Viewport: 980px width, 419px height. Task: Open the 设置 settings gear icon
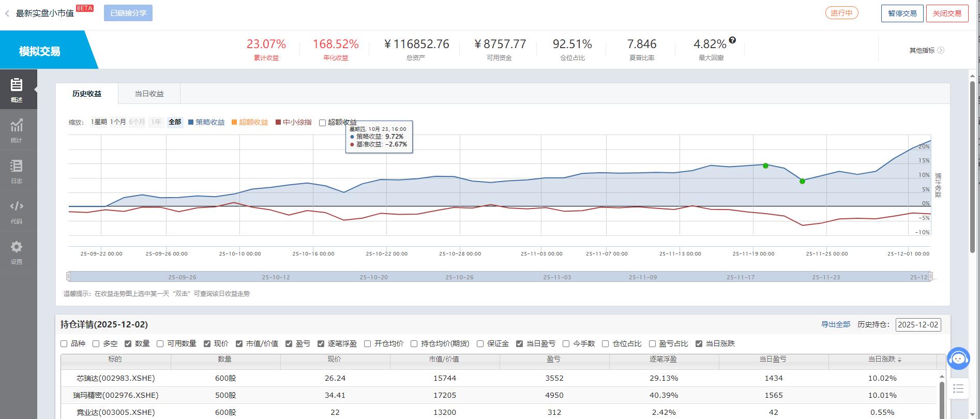pos(17,251)
